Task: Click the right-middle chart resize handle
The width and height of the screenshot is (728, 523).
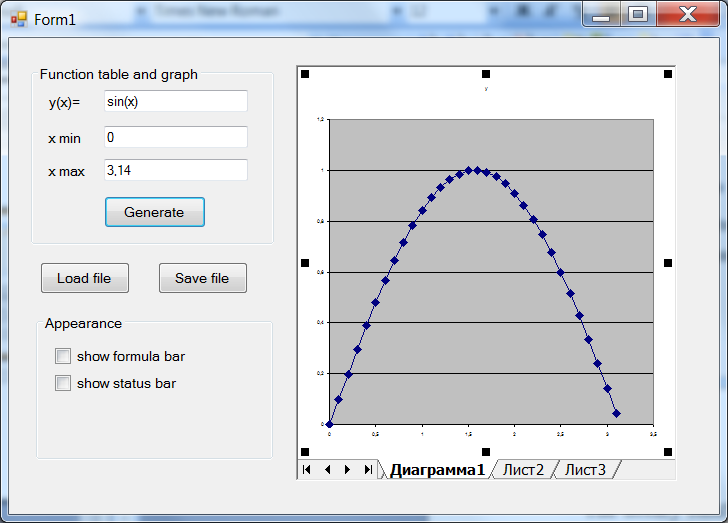Action: click(x=668, y=263)
